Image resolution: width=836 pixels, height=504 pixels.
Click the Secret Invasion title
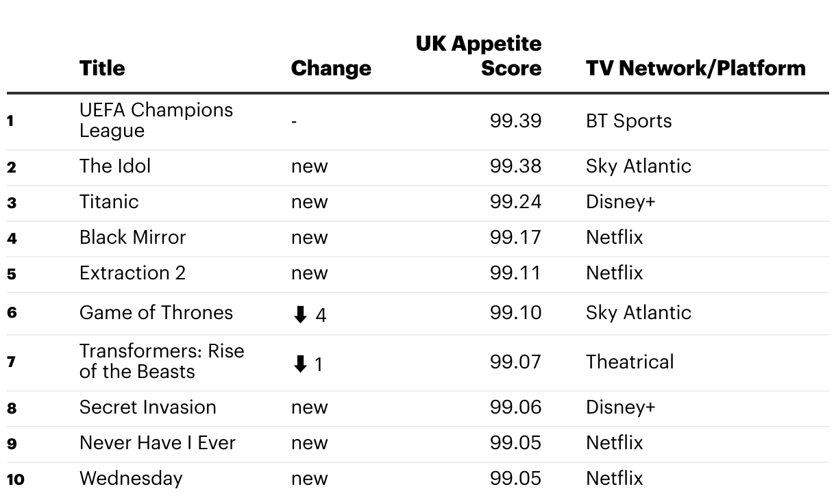(147, 407)
